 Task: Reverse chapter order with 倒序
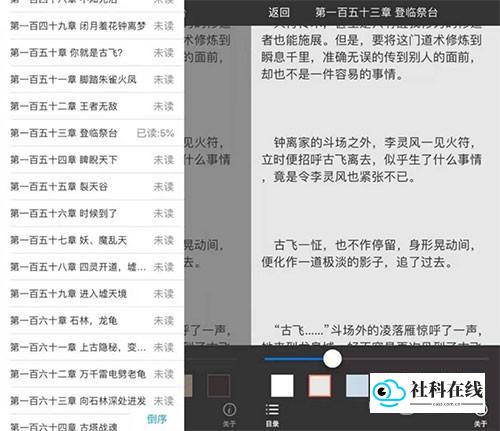(x=157, y=419)
